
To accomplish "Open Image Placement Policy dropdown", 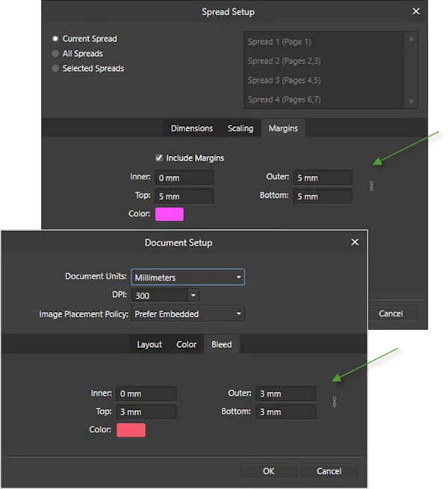I will pos(188,314).
